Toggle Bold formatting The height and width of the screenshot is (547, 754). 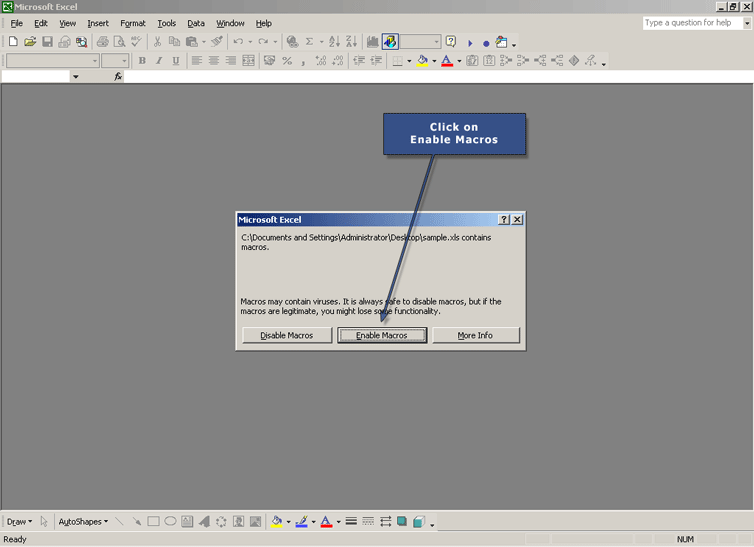(142, 61)
